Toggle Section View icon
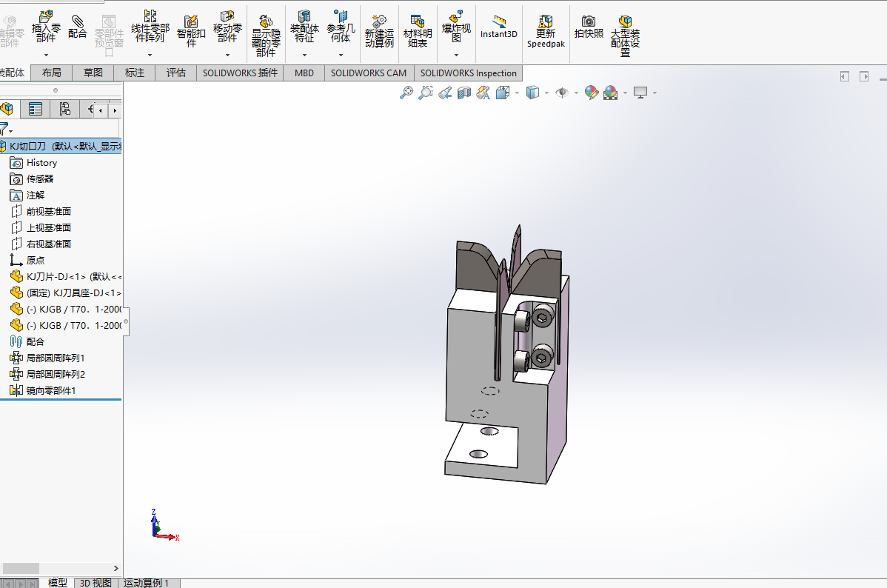The height and width of the screenshot is (588, 887). [x=464, y=93]
